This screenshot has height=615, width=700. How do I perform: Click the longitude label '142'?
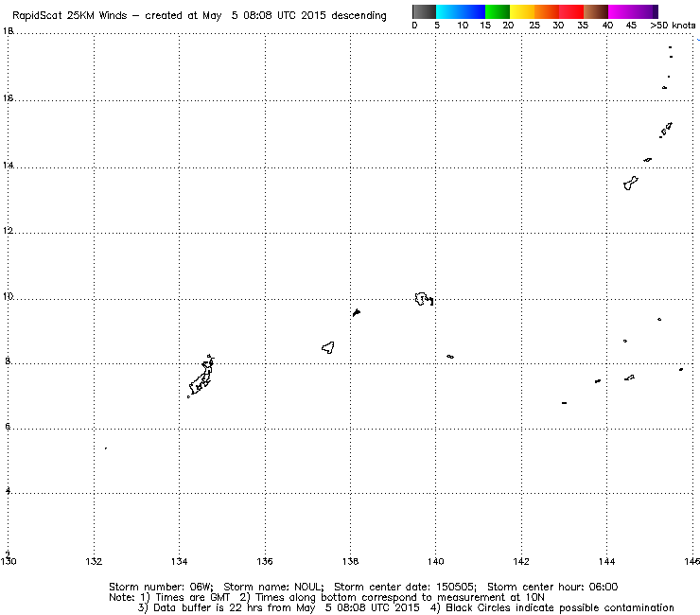[521, 561]
